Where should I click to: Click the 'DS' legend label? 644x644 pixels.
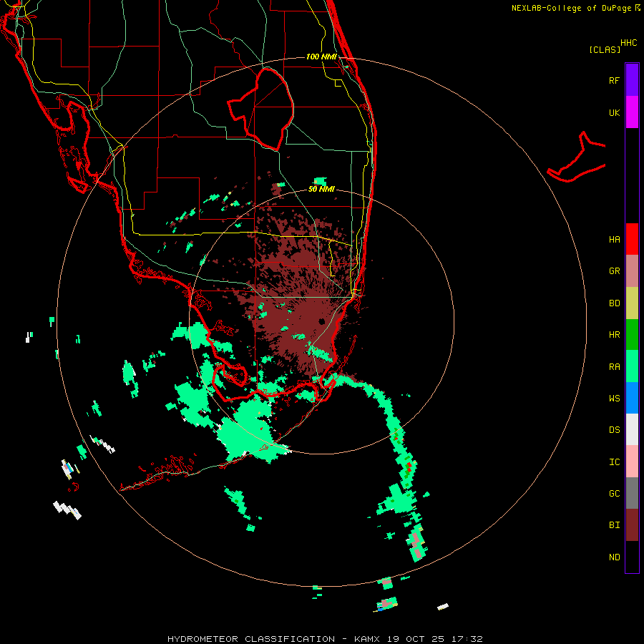click(614, 430)
